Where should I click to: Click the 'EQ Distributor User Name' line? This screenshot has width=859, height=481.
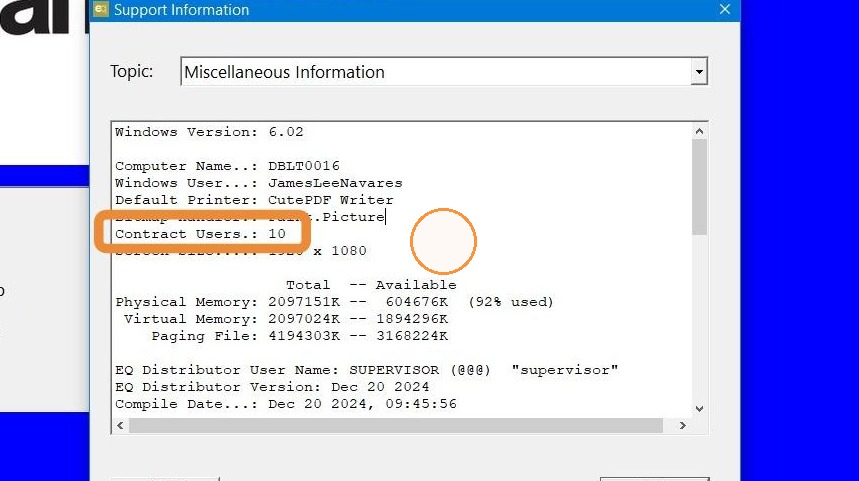pos(366,370)
